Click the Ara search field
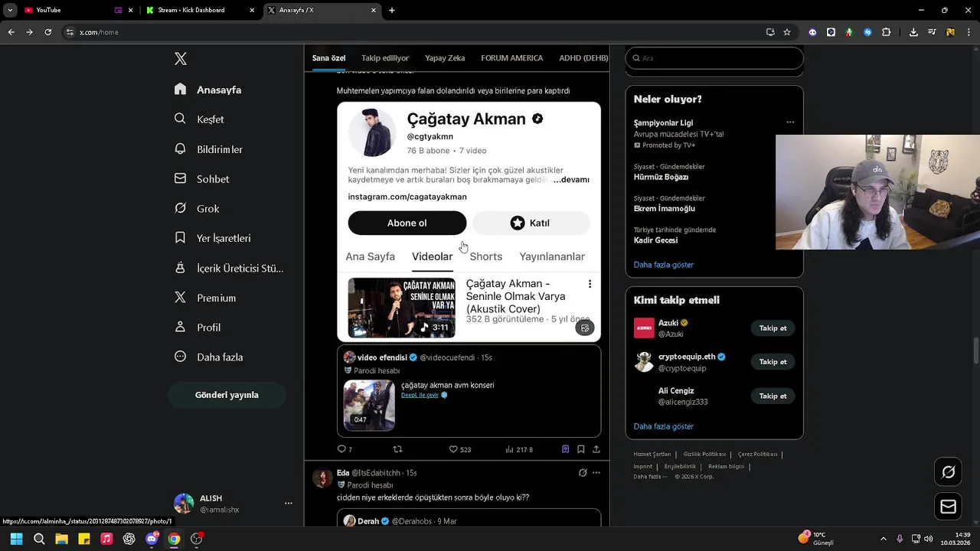The image size is (980, 551). pos(714,58)
